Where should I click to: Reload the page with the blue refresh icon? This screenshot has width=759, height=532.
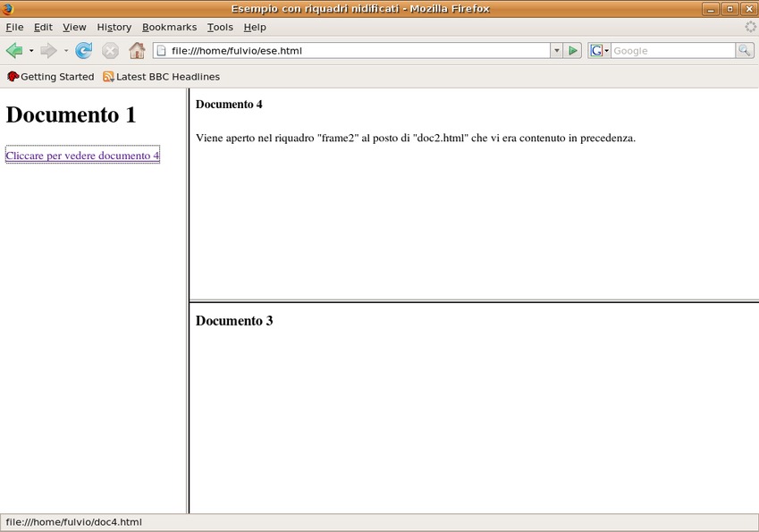[84, 50]
